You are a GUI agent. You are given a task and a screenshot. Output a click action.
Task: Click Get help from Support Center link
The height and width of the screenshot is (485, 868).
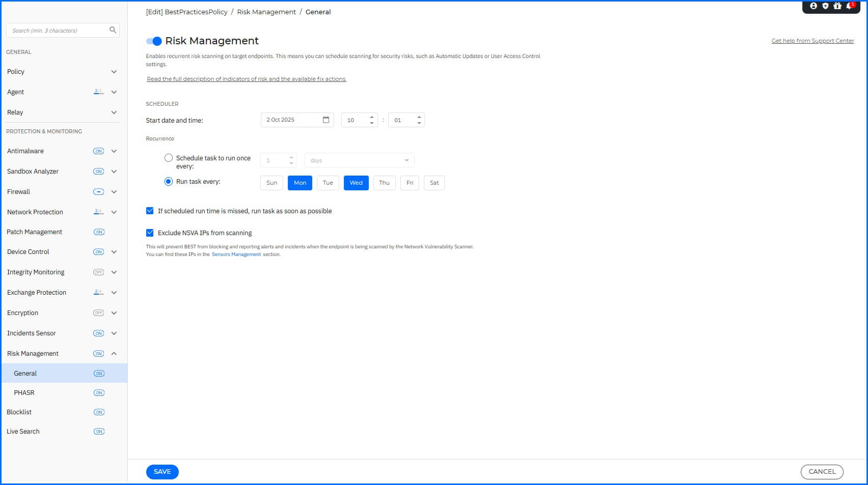click(812, 41)
